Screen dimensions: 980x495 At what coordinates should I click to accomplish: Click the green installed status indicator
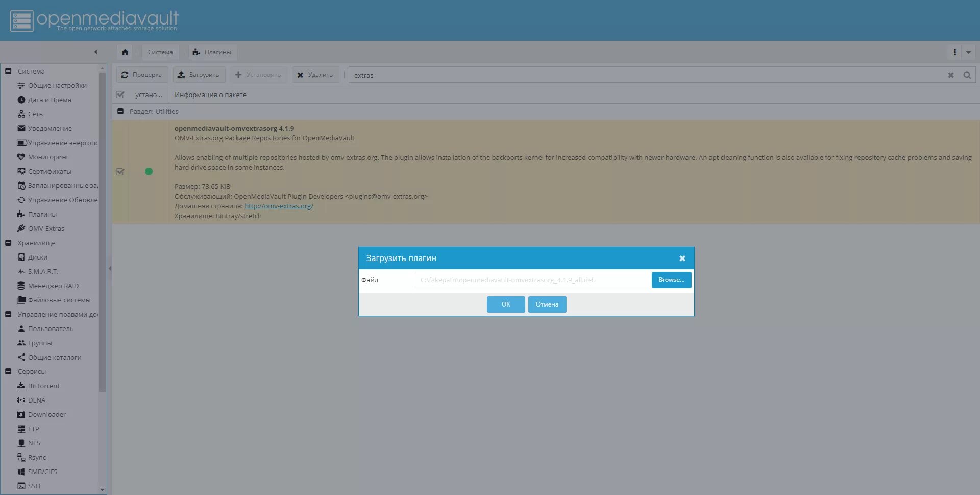pyautogui.click(x=149, y=172)
